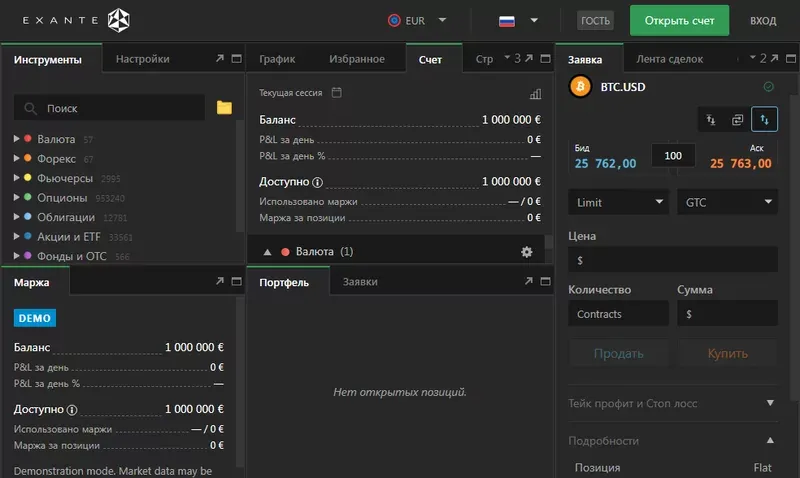Pop out the Order panel
The width and height of the screenshot is (800, 478).
point(774,59)
